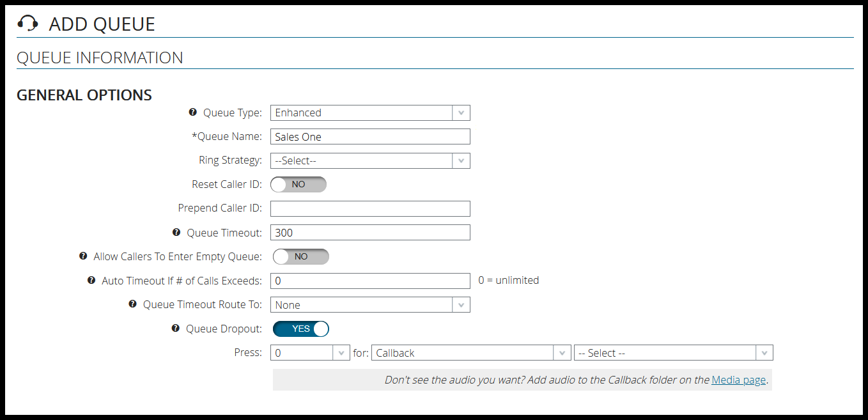Open the Press digit dropdown showing 0
Viewport: 868px width, 420px height.
point(311,353)
